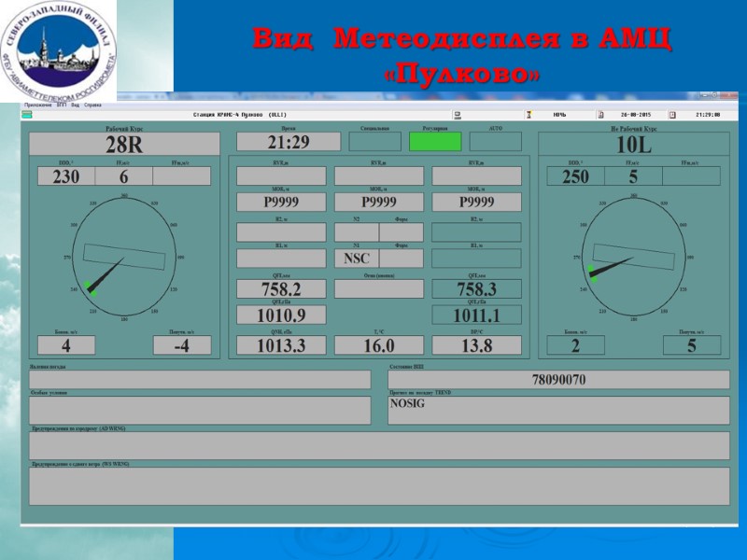747x560 pixels.
Task: Click the empty gust field for 10L
Action: pyautogui.click(x=691, y=176)
